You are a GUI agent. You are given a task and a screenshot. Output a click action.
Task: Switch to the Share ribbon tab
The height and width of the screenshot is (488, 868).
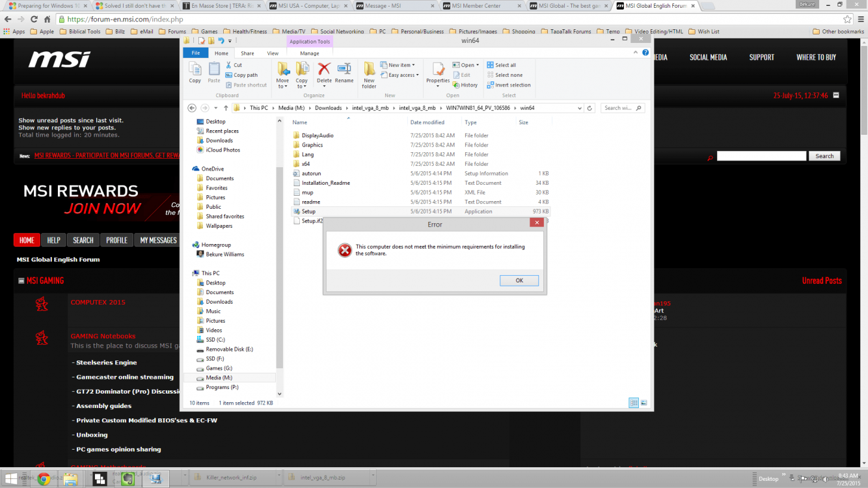click(247, 53)
